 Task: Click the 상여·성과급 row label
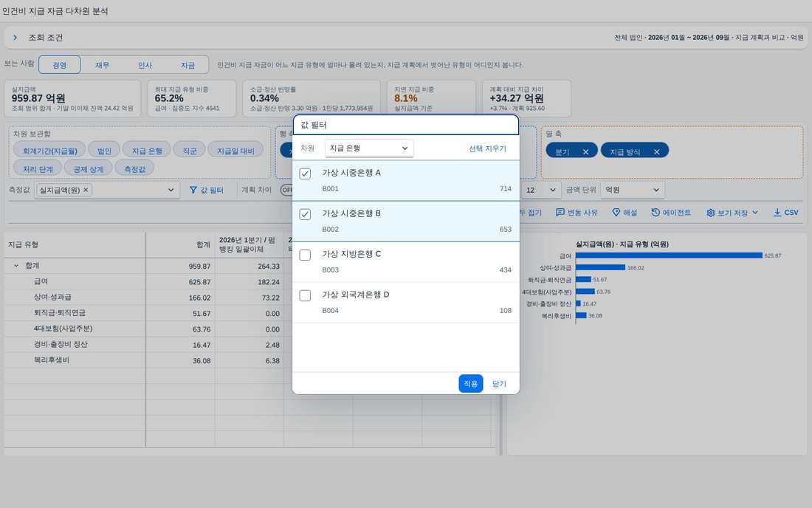pyautogui.click(x=52, y=297)
